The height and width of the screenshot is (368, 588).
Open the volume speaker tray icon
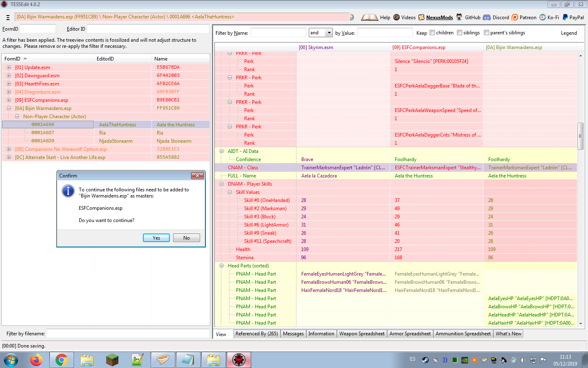point(523,360)
